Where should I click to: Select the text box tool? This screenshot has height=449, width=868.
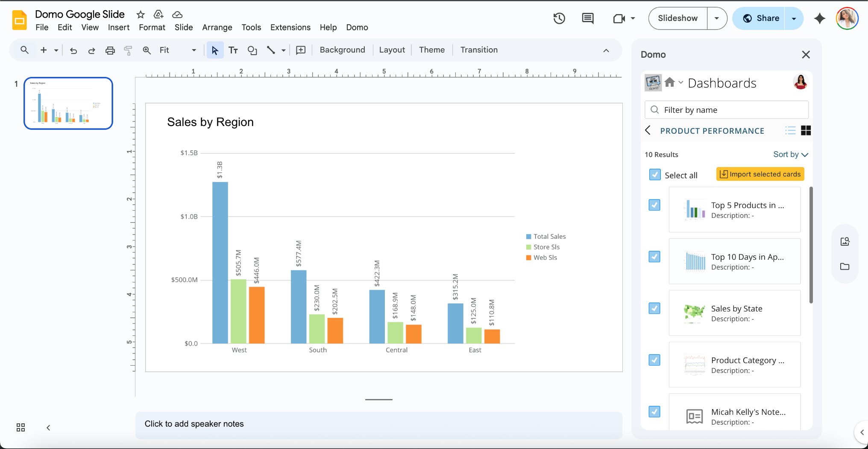pyautogui.click(x=233, y=50)
